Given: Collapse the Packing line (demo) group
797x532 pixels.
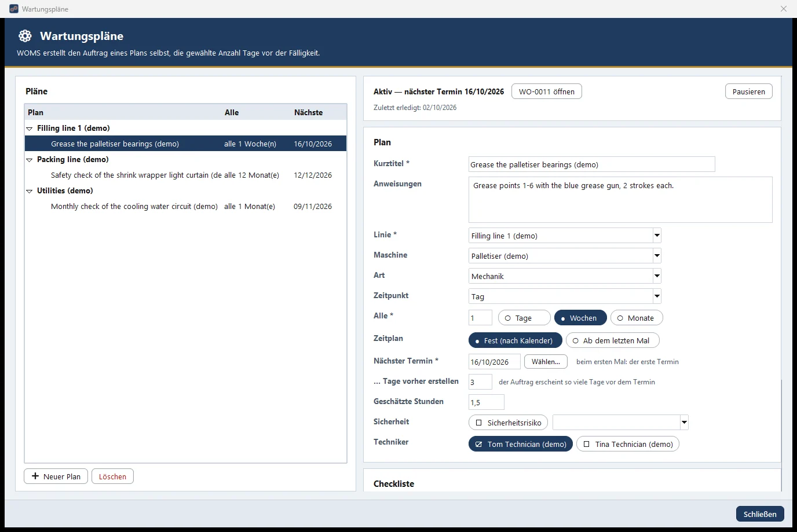Looking at the screenshot, I should [30, 160].
